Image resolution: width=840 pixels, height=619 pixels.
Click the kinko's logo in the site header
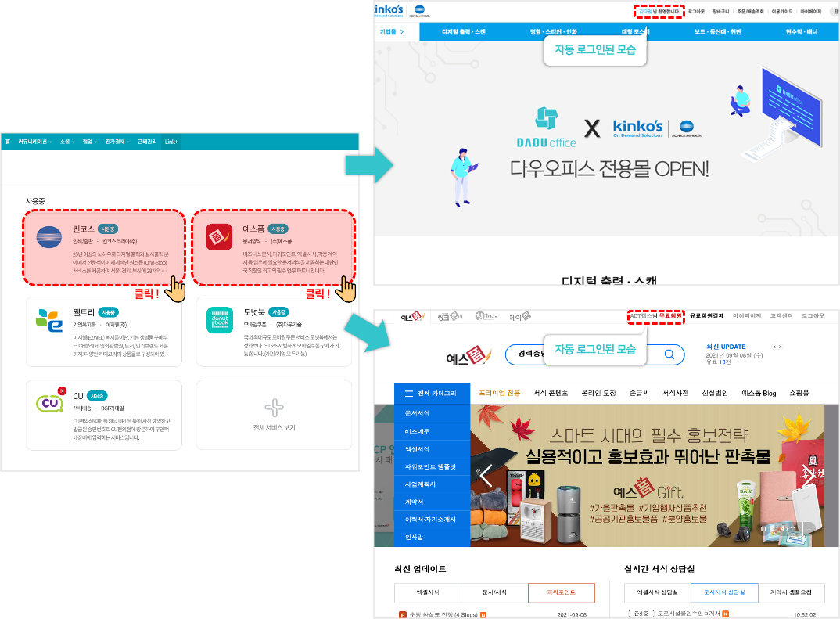click(389, 10)
